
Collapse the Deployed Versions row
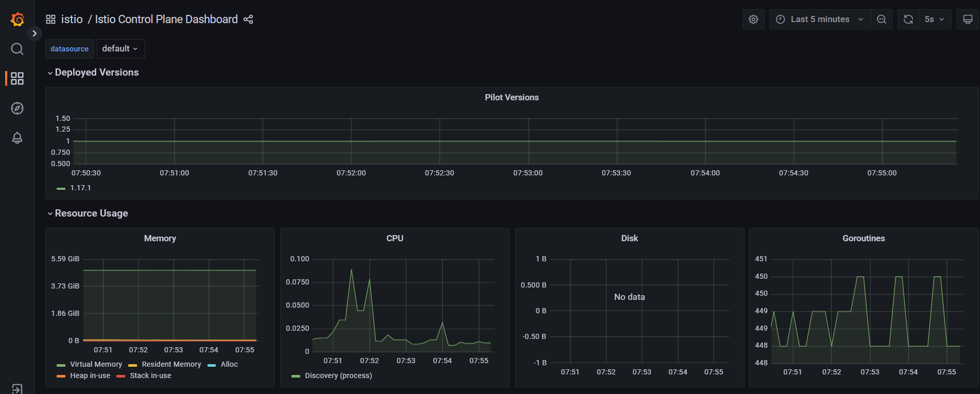click(x=93, y=73)
